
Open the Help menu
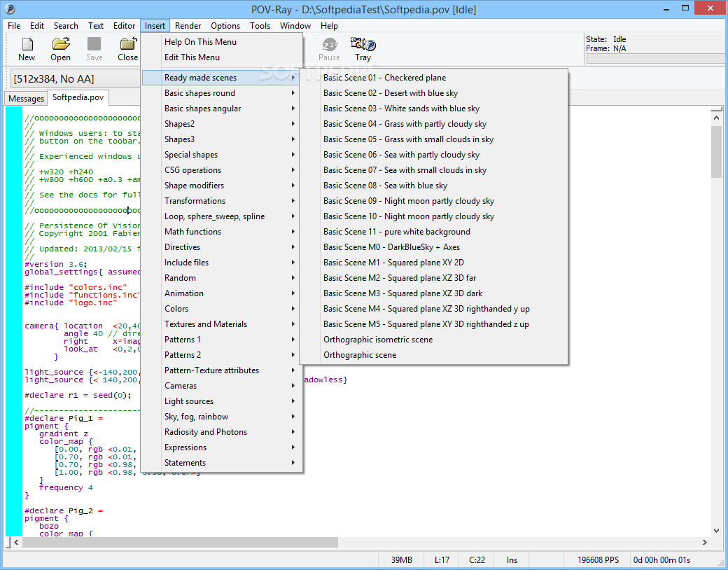click(x=329, y=25)
